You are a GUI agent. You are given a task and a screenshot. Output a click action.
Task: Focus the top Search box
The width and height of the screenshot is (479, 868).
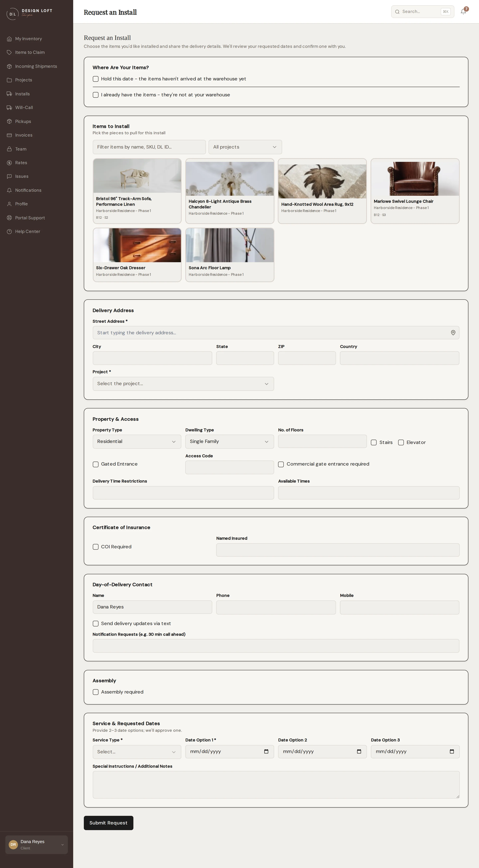pos(423,11)
